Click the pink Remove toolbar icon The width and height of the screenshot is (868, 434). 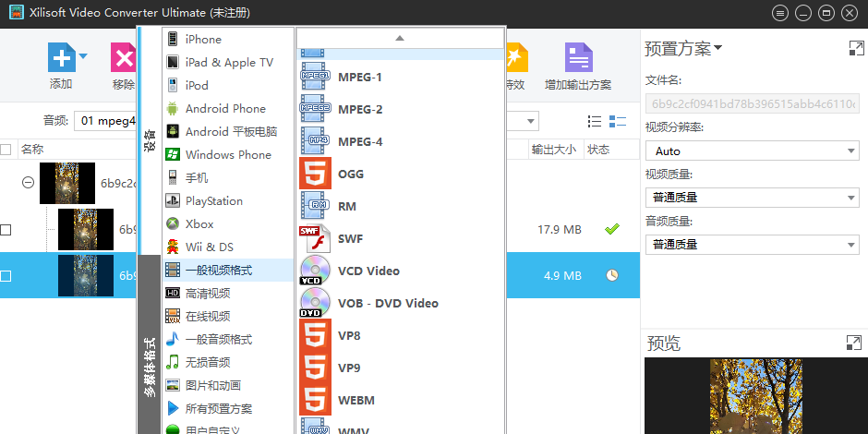point(124,57)
